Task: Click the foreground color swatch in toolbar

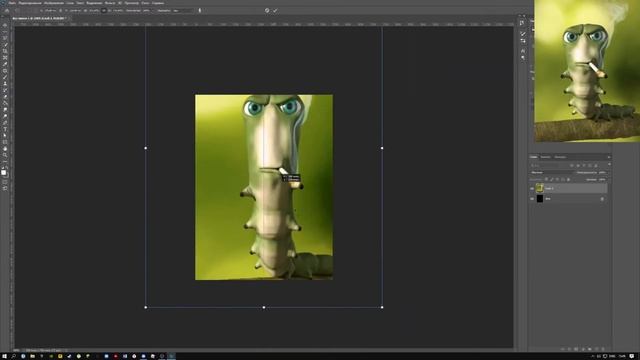Action: pos(4,173)
